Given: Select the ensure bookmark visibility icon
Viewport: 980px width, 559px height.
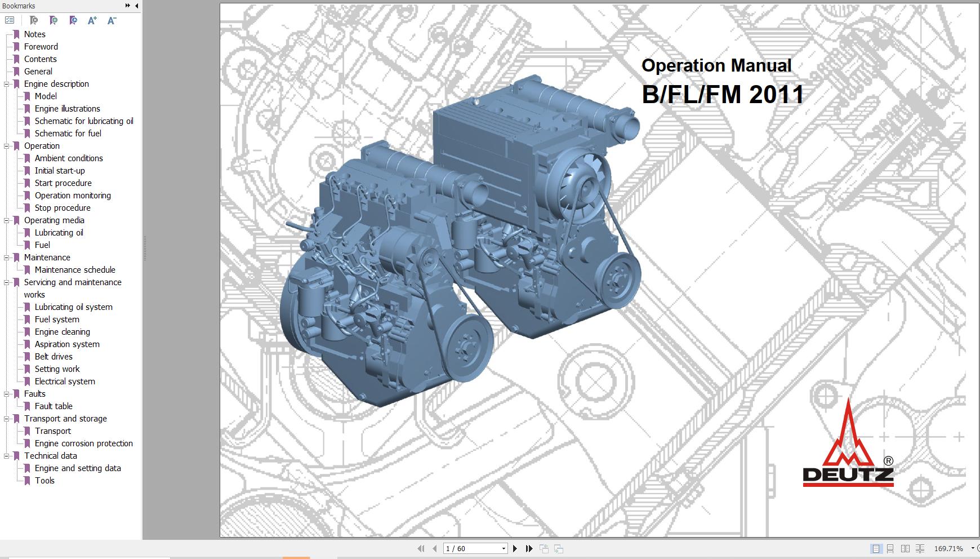Looking at the screenshot, I should tap(72, 20).
